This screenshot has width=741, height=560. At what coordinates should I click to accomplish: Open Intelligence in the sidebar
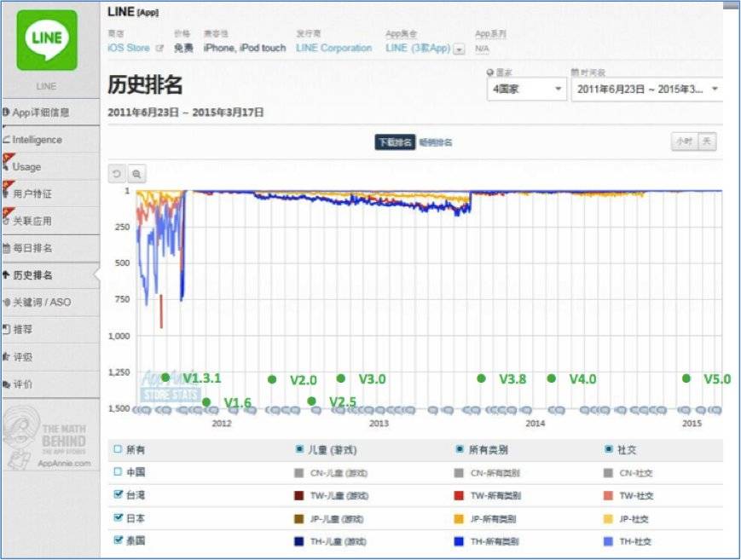(x=50, y=140)
